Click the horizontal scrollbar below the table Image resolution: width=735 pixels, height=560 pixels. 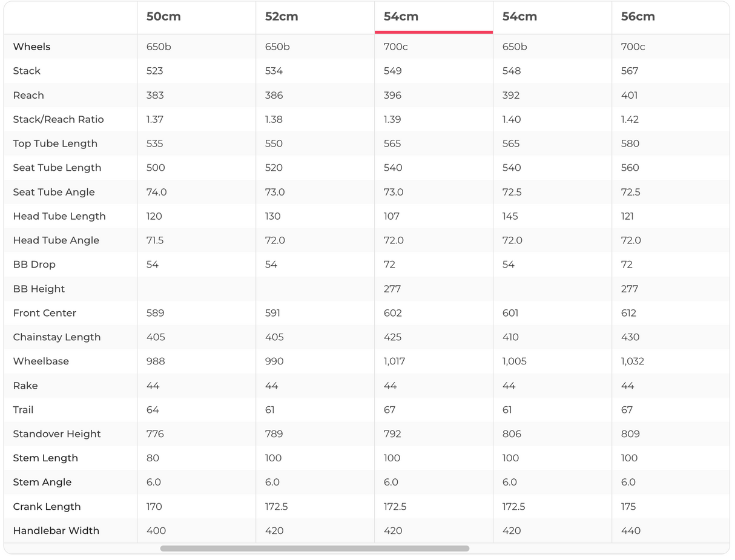pos(314,548)
